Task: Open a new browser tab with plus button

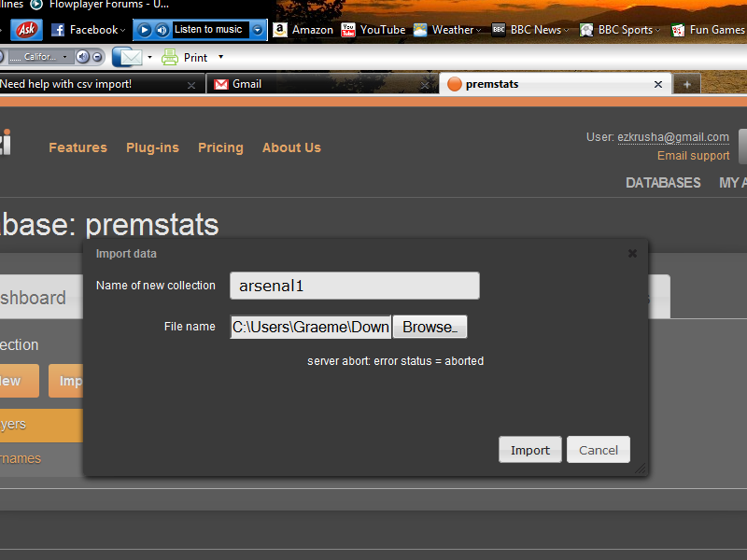Action: point(687,84)
